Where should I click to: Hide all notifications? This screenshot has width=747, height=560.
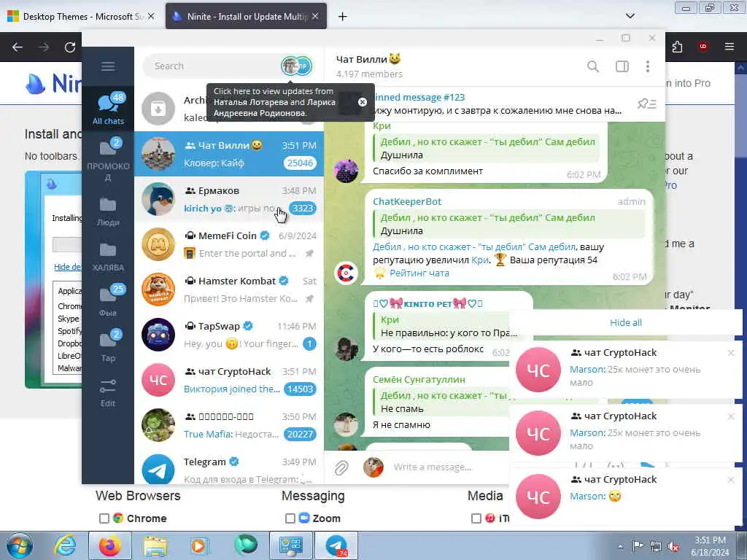pos(625,322)
